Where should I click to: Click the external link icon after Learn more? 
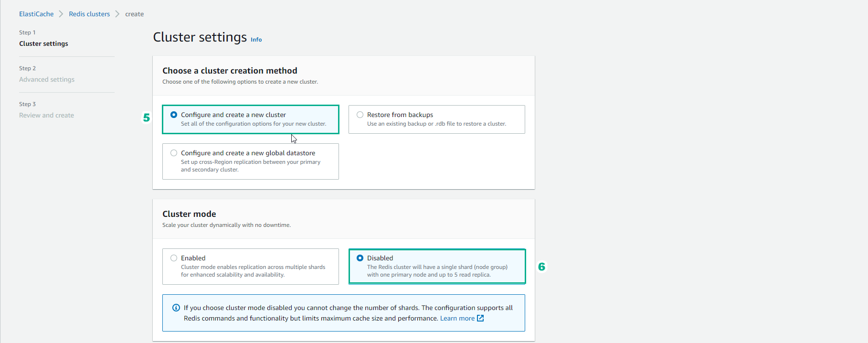(x=480, y=318)
